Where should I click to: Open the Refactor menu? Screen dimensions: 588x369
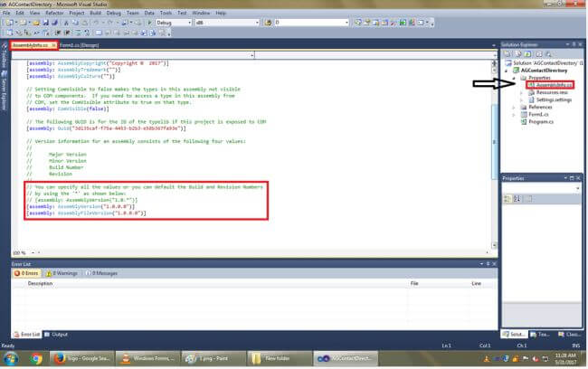54,13
